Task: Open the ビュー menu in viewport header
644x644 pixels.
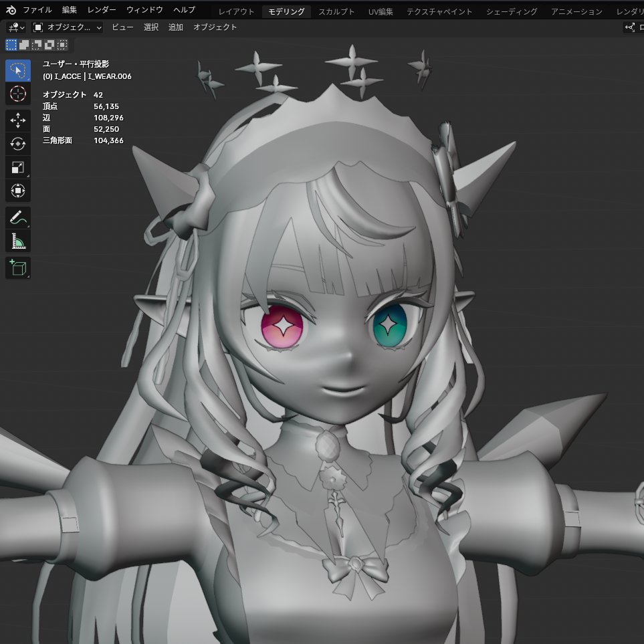Action: tap(122, 27)
